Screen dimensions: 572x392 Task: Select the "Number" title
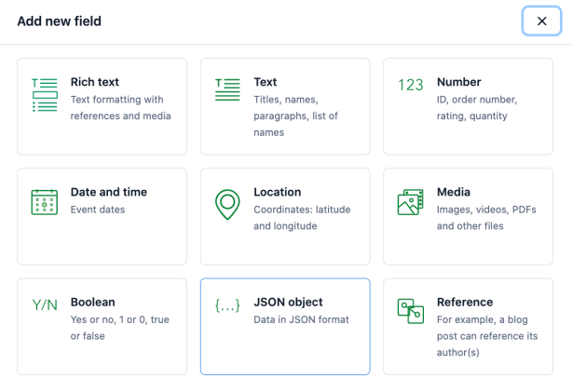click(x=459, y=82)
